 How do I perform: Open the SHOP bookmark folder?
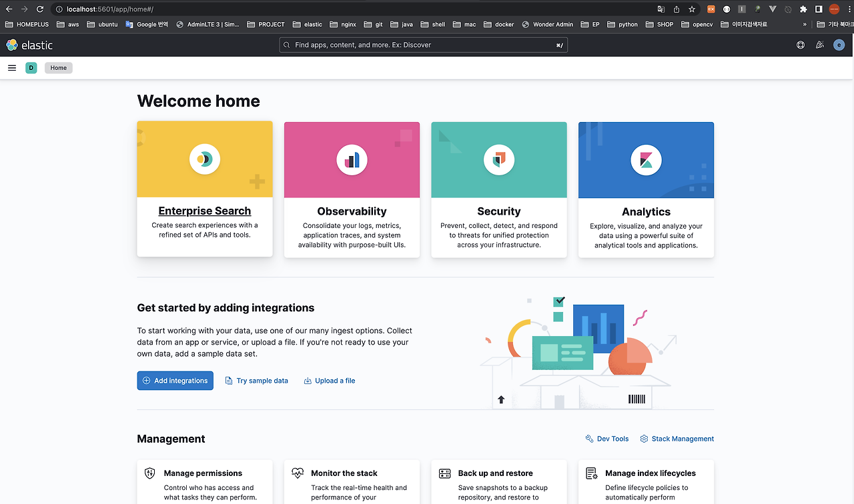(659, 25)
